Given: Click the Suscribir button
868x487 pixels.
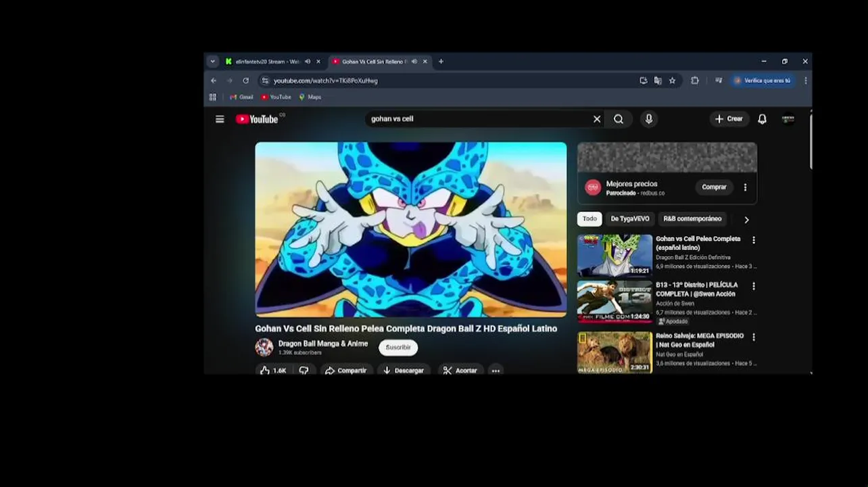Looking at the screenshot, I should tap(398, 348).
